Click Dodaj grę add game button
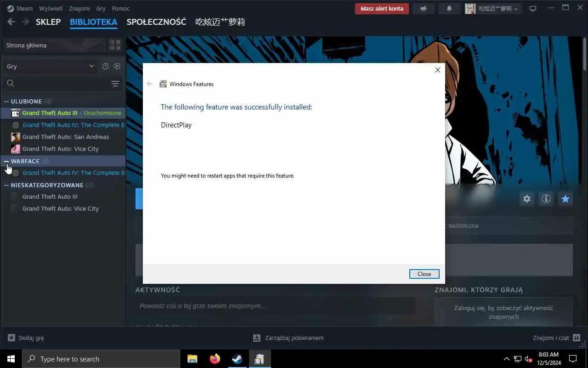The width and height of the screenshot is (588, 368). [26, 338]
